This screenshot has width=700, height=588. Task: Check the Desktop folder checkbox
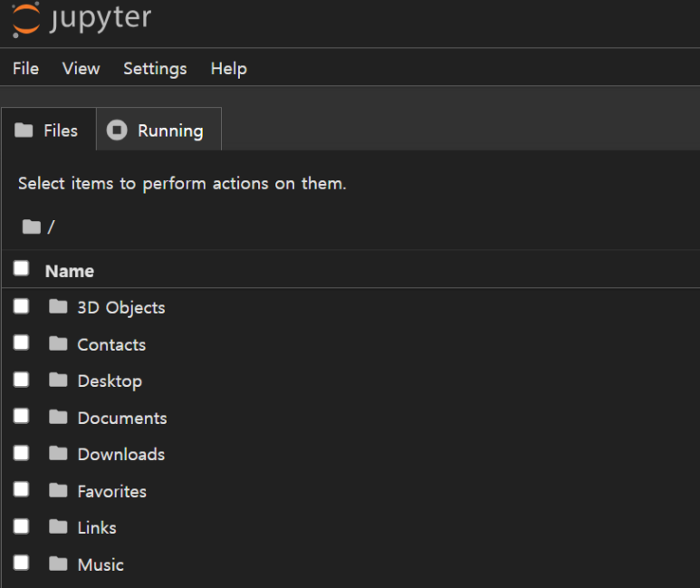click(21, 380)
